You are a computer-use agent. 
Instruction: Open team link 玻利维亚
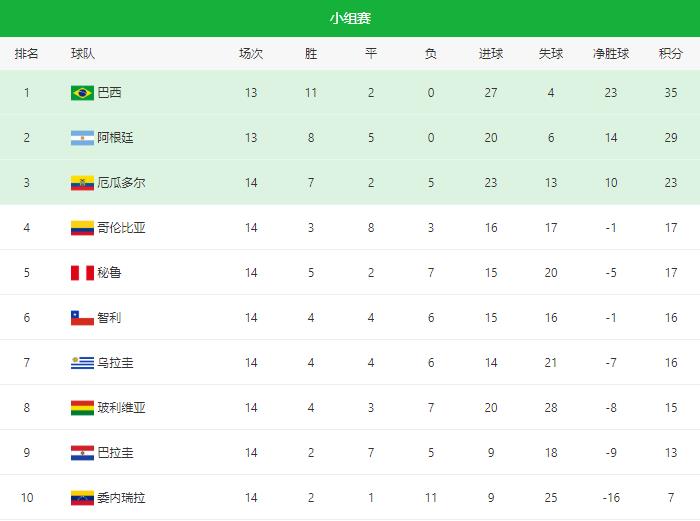pos(121,408)
